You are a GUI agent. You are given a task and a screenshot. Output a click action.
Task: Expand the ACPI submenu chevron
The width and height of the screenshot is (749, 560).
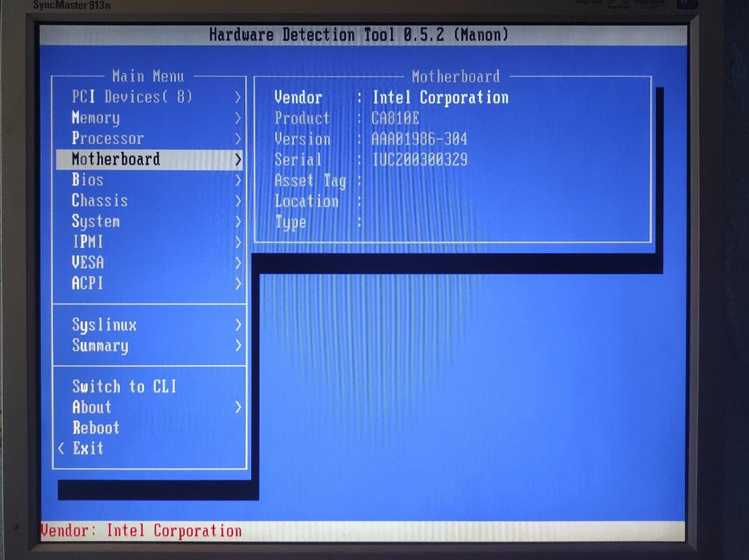[x=238, y=283]
